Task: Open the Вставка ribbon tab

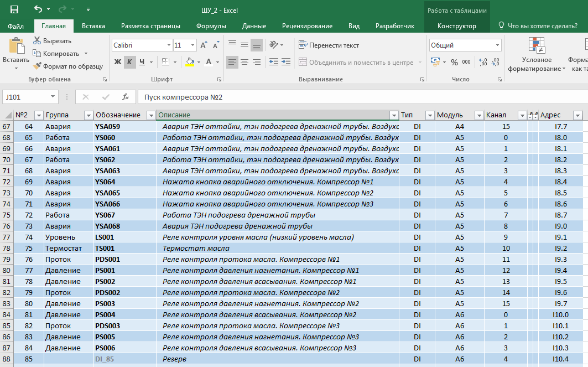Action: (93, 26)
